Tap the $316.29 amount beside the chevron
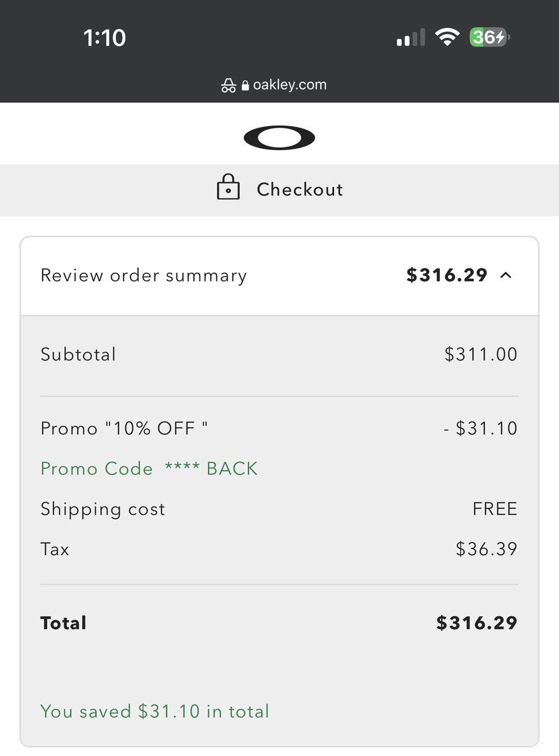Image resolution: width=559 pixels, height=756 pixels. coord(447,275)
